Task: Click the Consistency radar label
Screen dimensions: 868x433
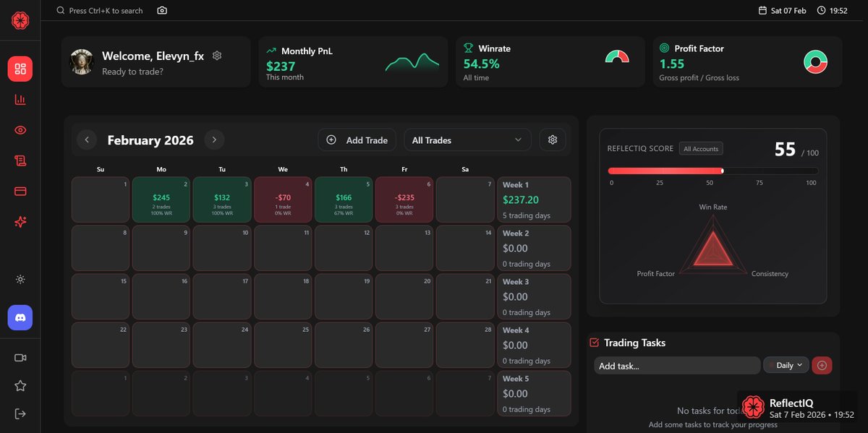Action: click(x=770, y=274)
